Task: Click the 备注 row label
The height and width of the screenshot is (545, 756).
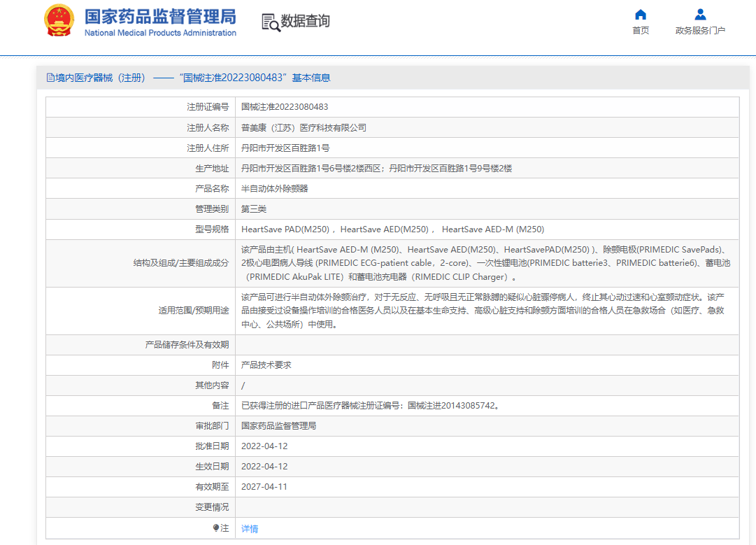Action: pos(220,406)
